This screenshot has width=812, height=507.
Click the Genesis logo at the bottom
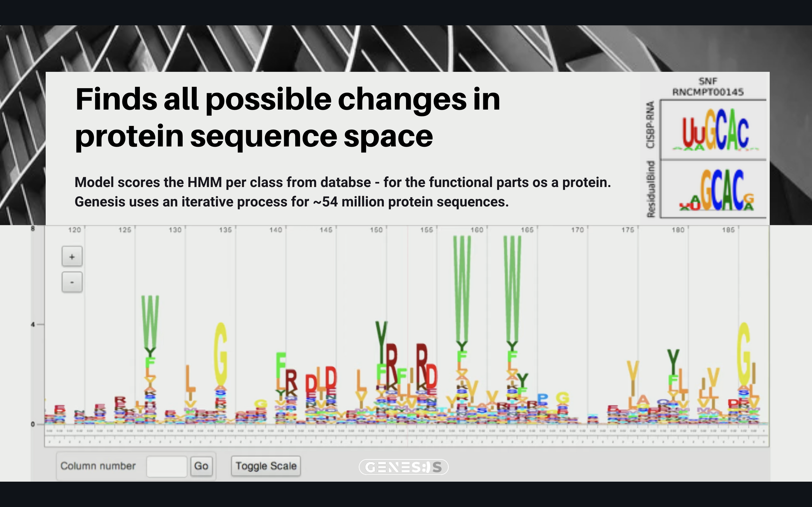403,467
